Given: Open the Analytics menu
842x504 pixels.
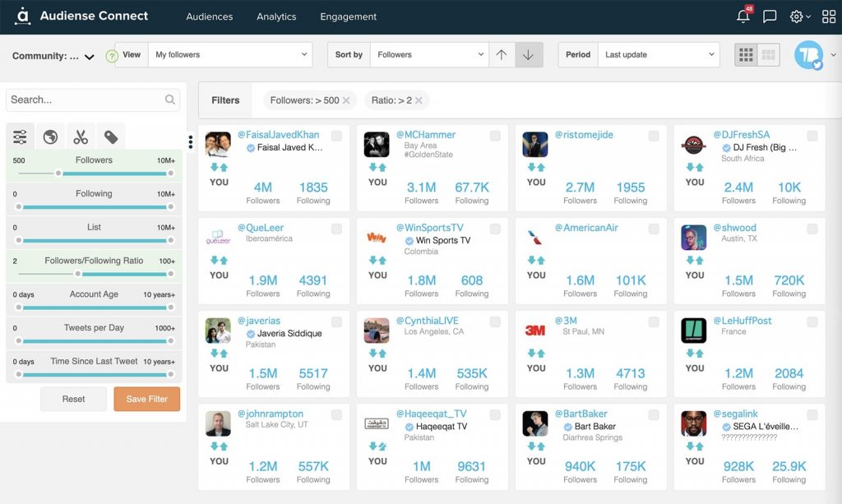Looking at the screenshot, I should (276, 16).
